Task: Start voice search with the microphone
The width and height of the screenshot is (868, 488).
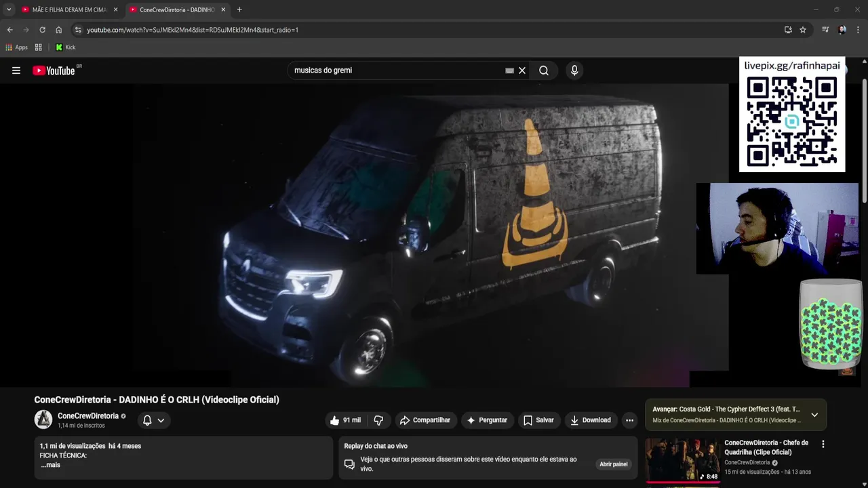Action: [574, 70]
